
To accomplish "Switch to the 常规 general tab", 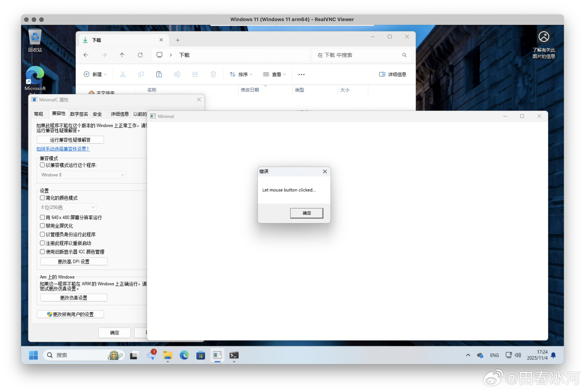I will (x=38, y=114).
